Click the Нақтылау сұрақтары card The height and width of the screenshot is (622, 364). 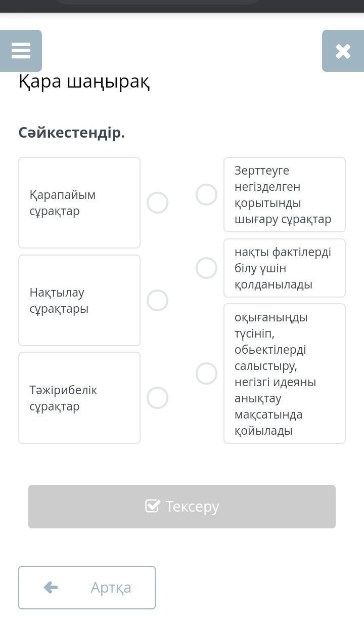pos(79,301)
